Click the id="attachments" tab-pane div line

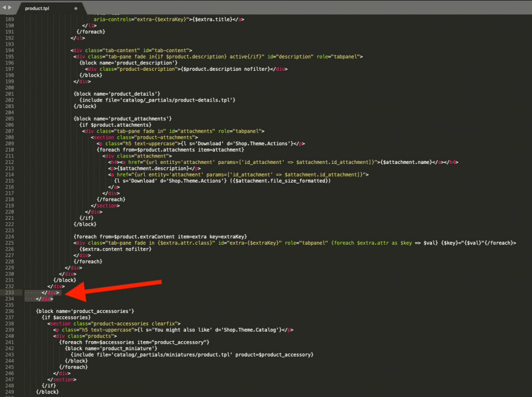click(173, 131)
